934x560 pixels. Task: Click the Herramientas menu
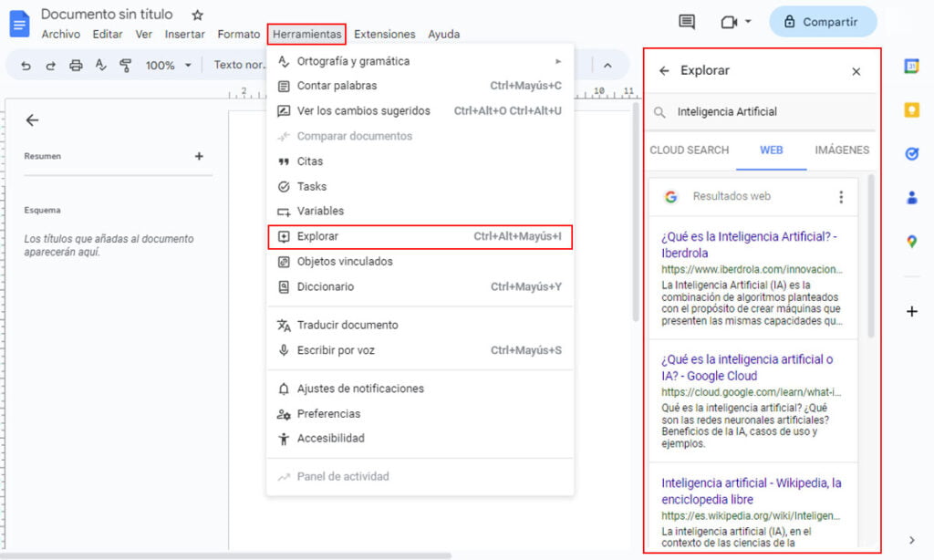pyautogui.click(x=306, y=35)
